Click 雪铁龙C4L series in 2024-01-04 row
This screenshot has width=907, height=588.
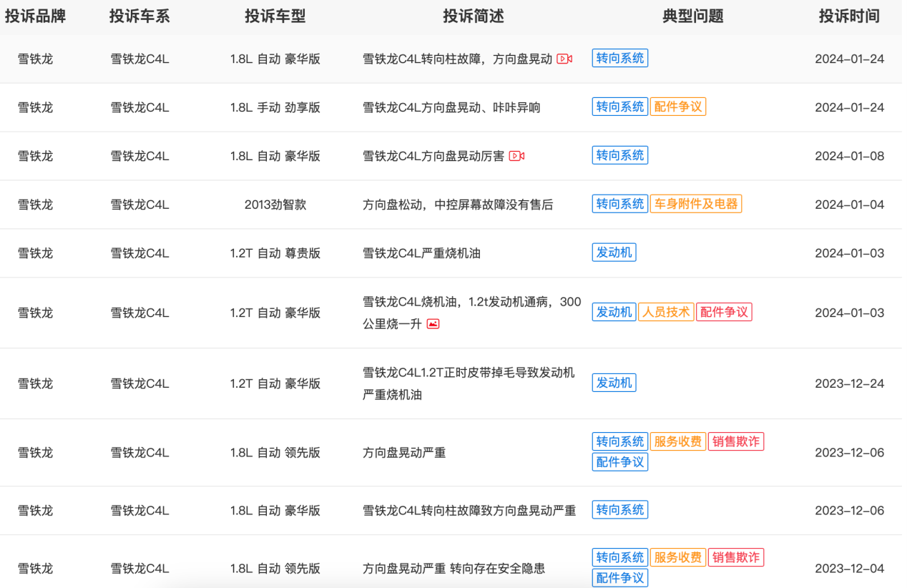click(x=139, y=205)
